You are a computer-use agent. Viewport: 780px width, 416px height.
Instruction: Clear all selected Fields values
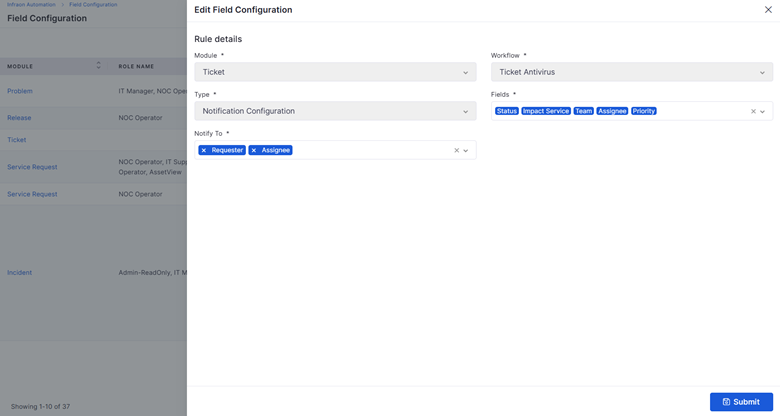(753, 111)
